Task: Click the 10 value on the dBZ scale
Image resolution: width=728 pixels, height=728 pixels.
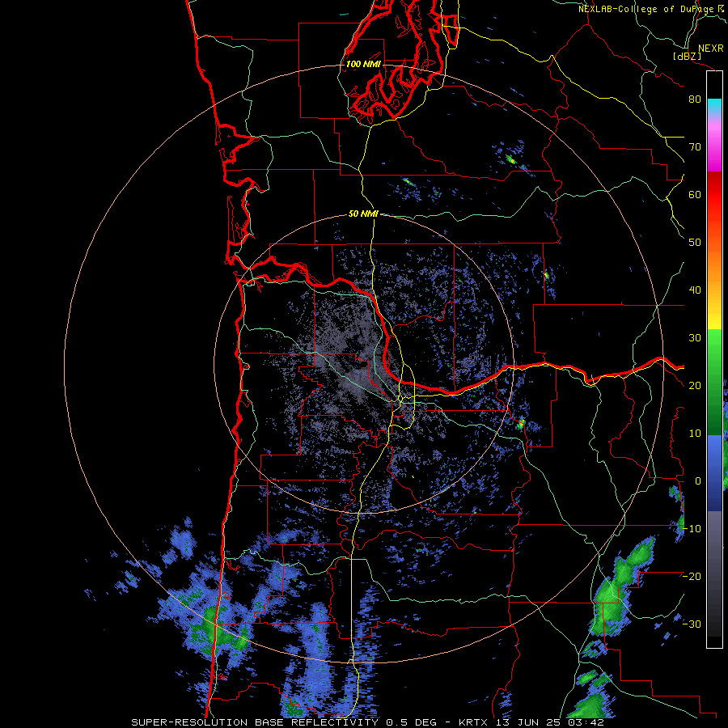Action: 695,434
